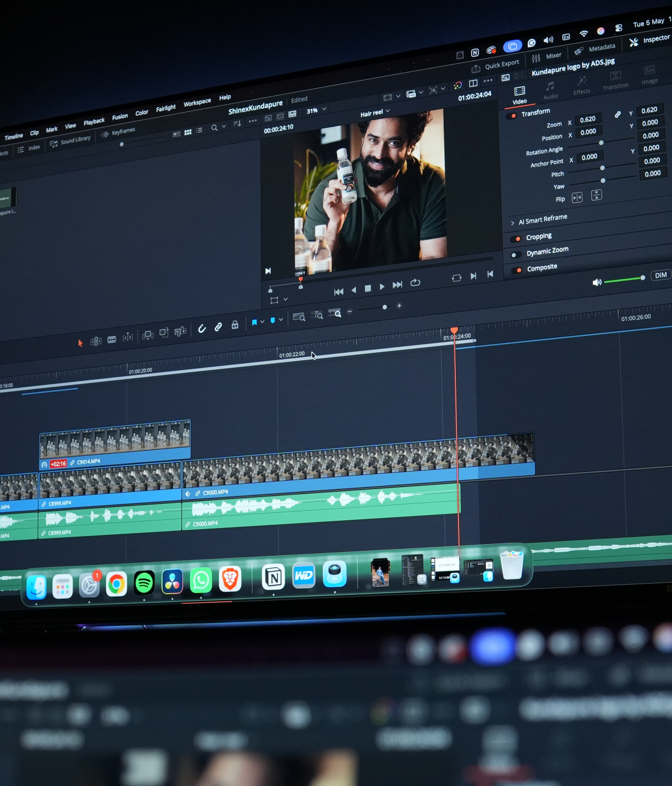The height and width of the screenshot is (786, 672).
Task: Toggle Zoom X/Y link chain icon
Action: (x=617, y=114)
